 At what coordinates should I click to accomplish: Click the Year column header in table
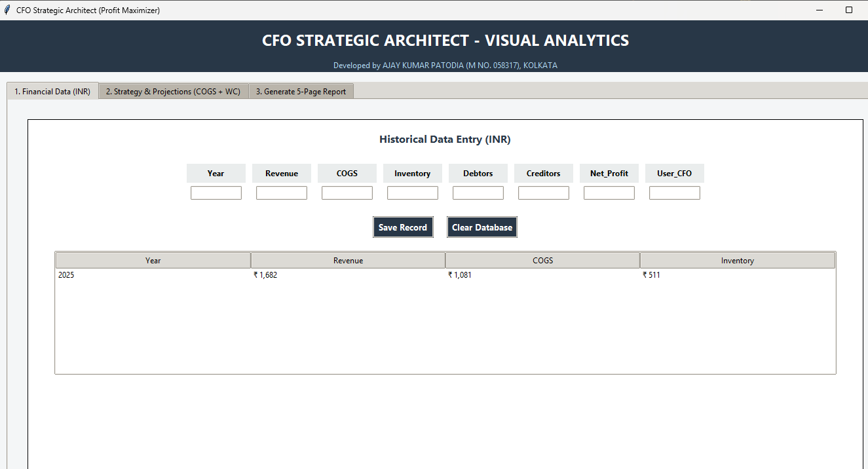[153, 261]
